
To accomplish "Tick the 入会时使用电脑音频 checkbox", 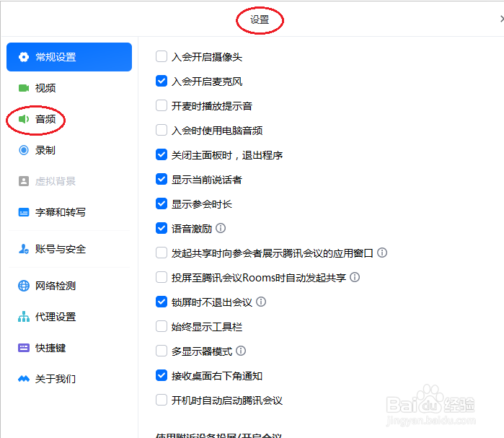I will tap(162, 130).
